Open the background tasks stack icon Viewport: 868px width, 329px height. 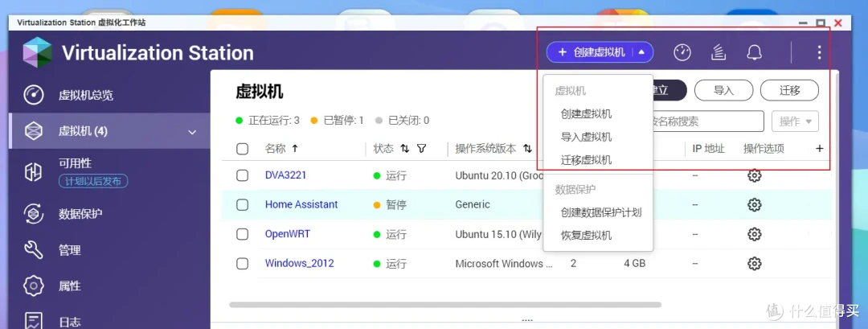click(718, 52)
